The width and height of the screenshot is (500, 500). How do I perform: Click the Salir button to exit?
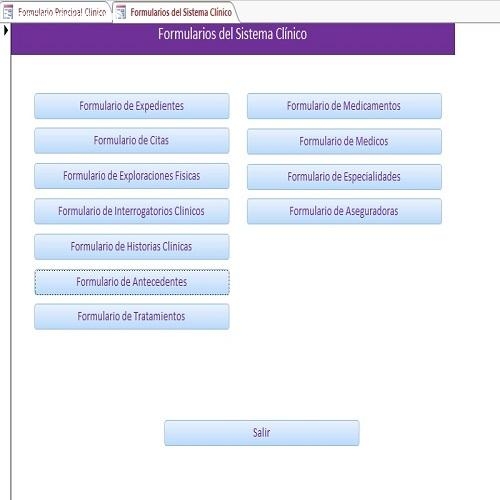coord(262,433)
